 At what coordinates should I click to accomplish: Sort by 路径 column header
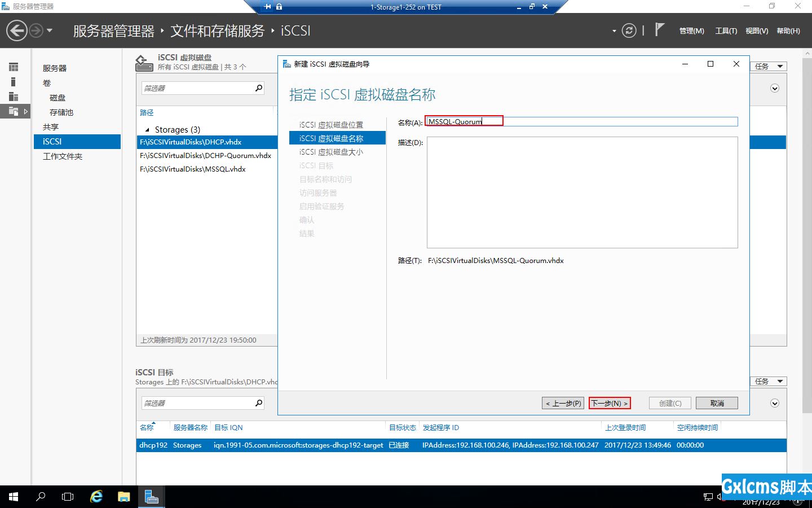pyautogui.click(x=147, y=113)
